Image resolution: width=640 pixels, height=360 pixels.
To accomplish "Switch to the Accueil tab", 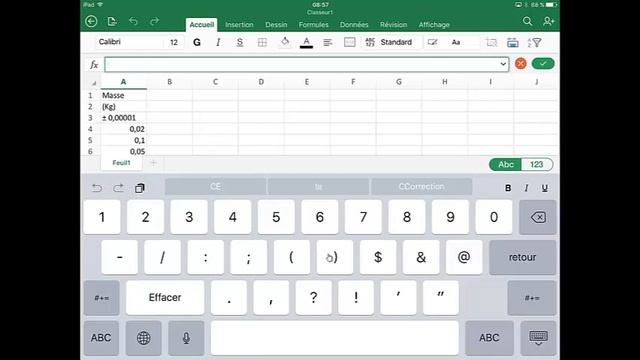I will coord(202,24).
